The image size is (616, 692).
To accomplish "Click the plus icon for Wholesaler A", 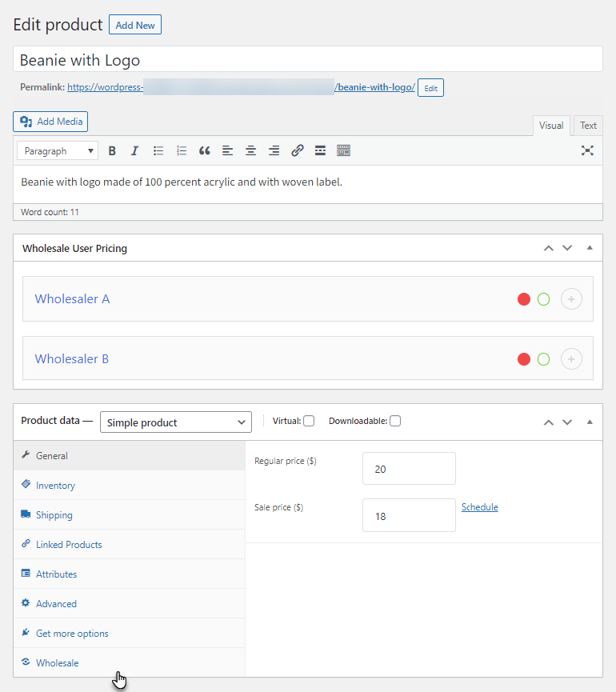I will 571,299.
